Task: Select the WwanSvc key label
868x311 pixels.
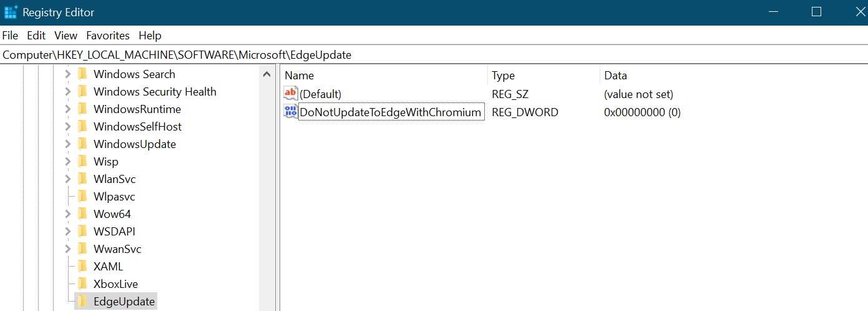Action: tap(117, 249)
